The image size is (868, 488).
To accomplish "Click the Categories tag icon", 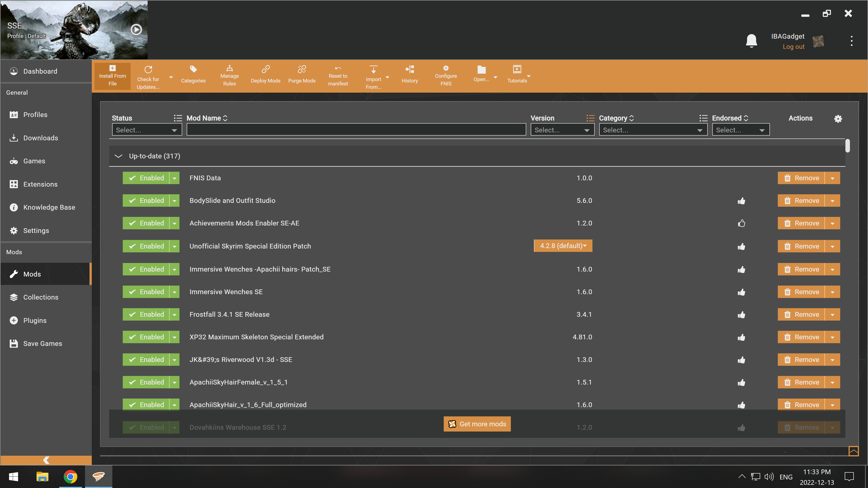I will (193, 69).
